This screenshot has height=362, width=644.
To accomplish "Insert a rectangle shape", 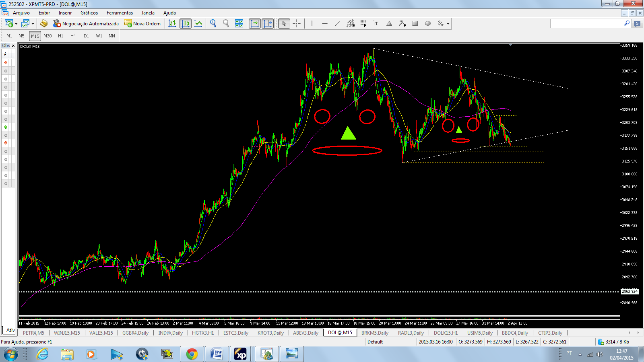I will 415,23.
